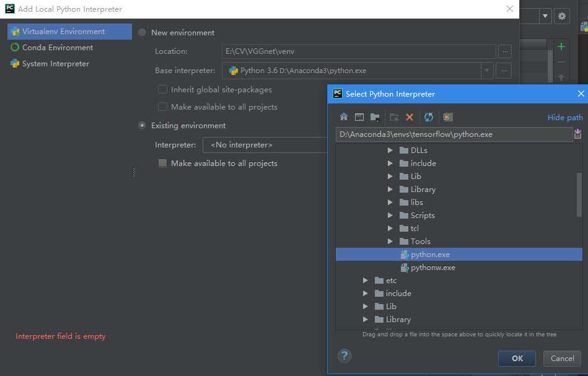Expand the Tools folder

(390, 242)
